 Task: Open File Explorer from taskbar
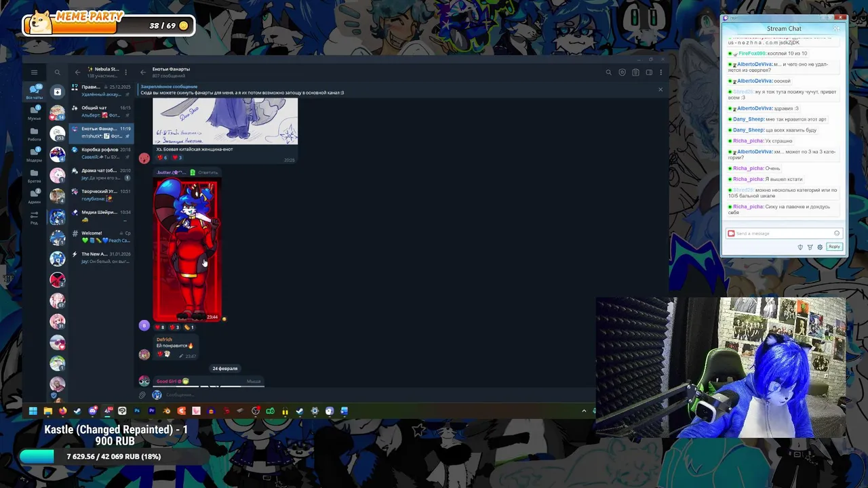47,411
